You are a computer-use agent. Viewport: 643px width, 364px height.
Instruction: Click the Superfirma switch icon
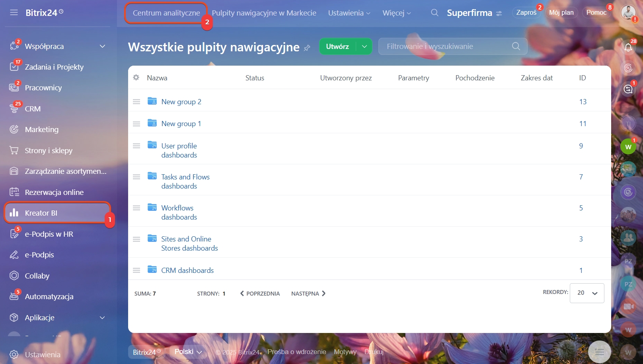click(x=499, y=14)
